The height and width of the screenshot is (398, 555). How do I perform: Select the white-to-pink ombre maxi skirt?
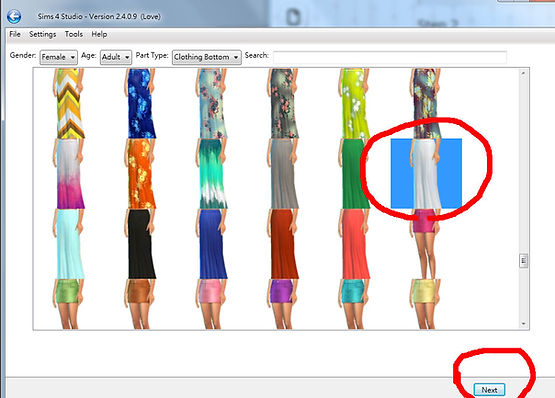coord(69,174)
